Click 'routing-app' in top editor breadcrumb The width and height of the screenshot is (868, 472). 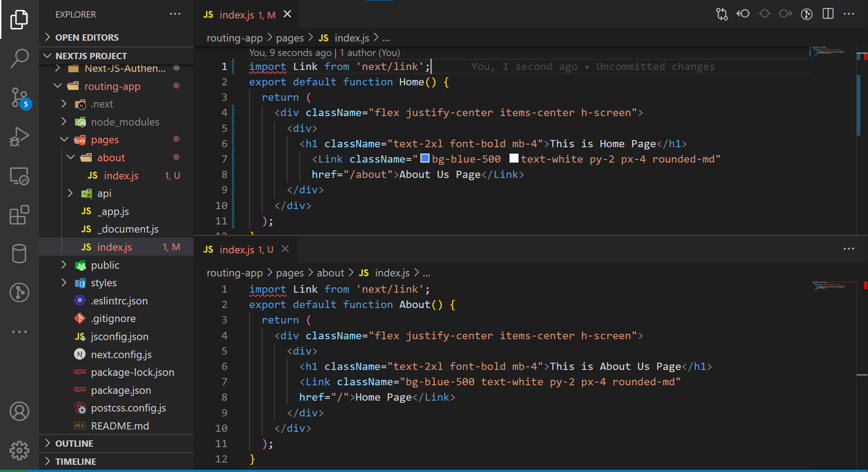tap(235, 38)
